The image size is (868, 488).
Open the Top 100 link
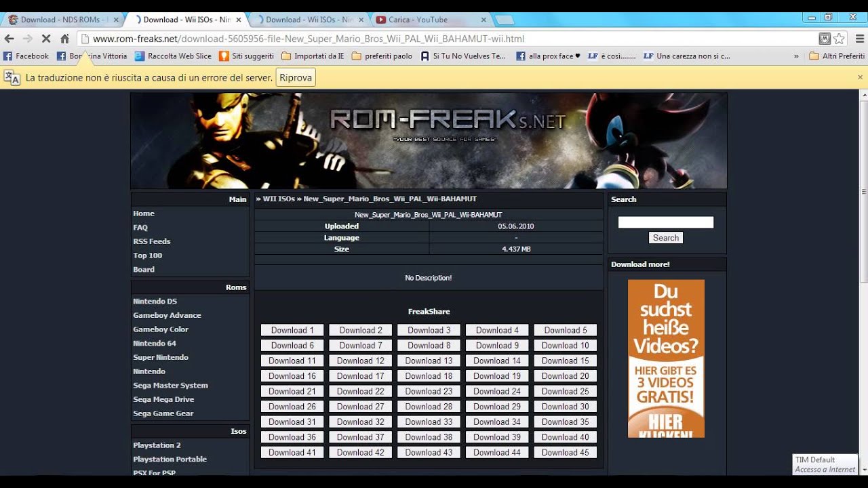click(148, 256)
